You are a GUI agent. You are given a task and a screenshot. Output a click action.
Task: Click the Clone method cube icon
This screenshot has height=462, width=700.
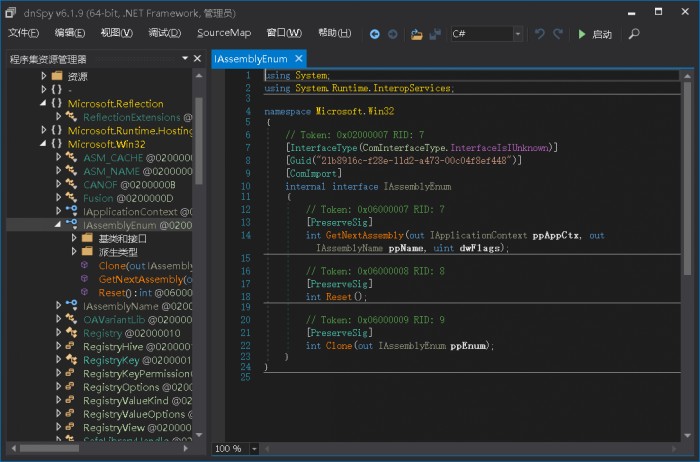pos(84,265)
